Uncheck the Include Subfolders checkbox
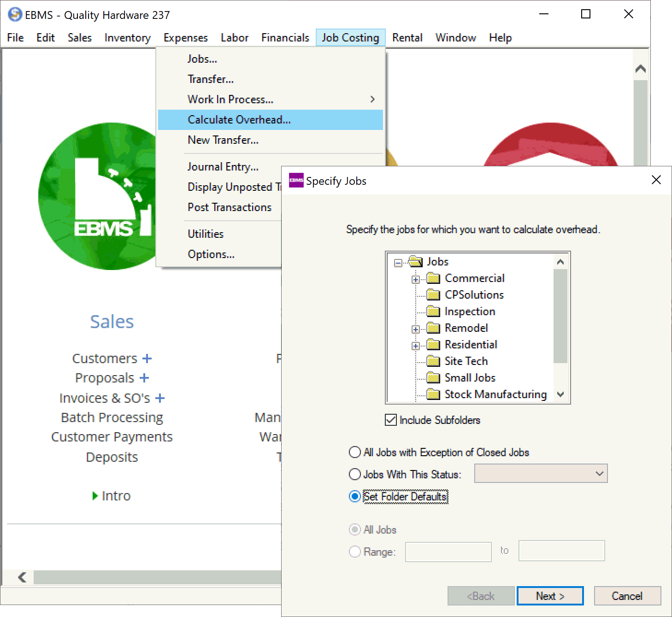 pos(391,420)
